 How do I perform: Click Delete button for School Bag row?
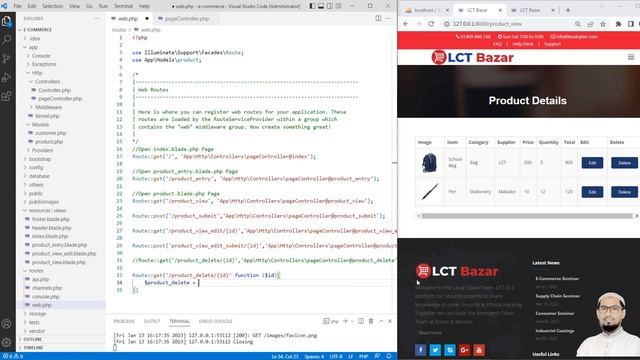(x=624, y=163)
